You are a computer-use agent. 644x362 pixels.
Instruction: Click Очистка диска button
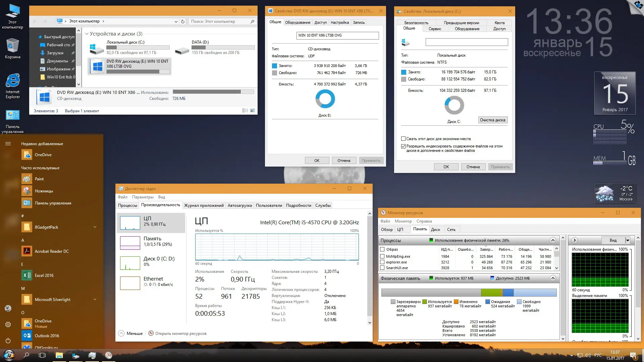(x=492, y=120)
